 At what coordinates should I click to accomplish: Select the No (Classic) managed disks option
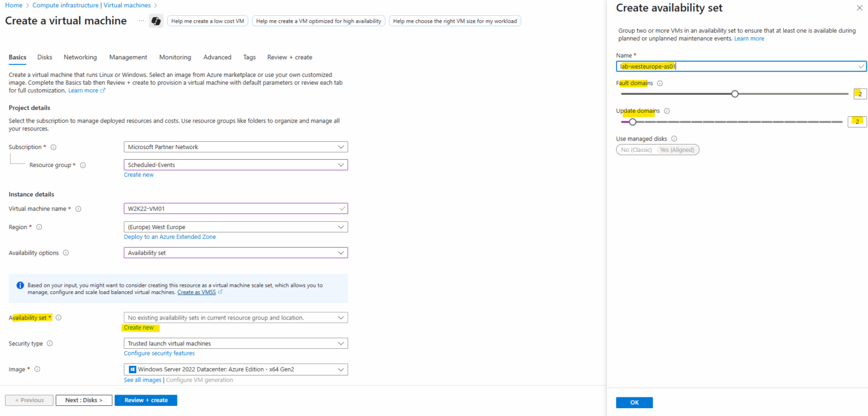click(x=636, y=150)
